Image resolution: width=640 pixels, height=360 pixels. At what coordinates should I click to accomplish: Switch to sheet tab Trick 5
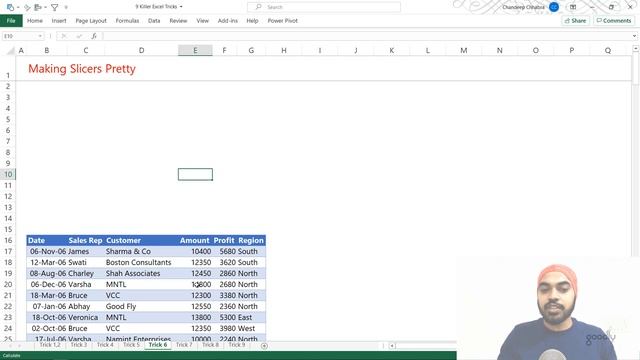131,345
